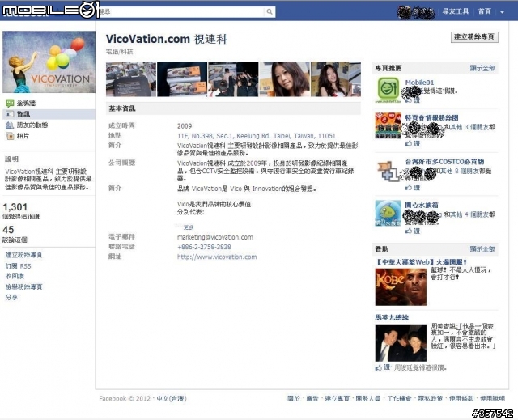Click sidebar 建立粉絲專頁 link
518x420 pixels.
pos(23,255)
